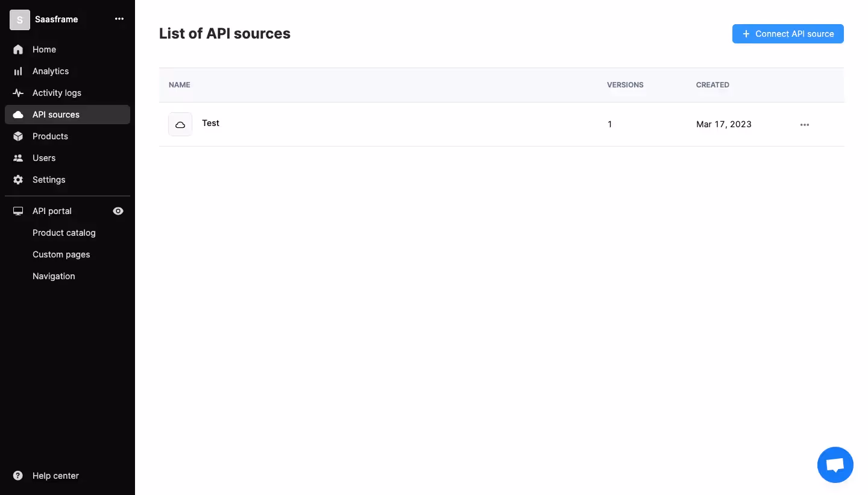
Task: Click the cloud icon beside the Test source
Action: pyautogui.click(x=180, y=124)
